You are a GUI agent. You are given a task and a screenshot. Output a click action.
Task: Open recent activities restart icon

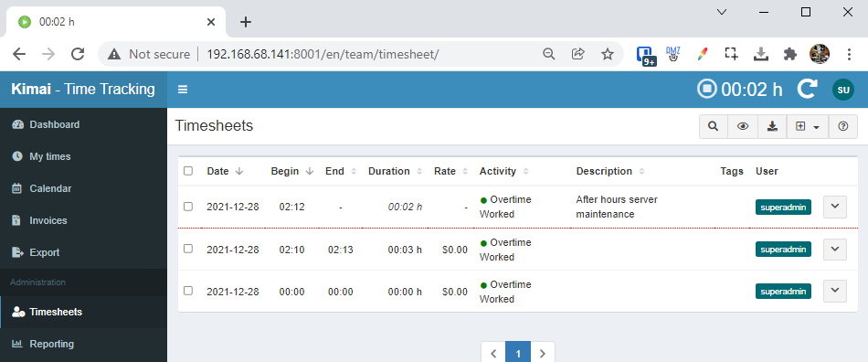tap(807, 89)
